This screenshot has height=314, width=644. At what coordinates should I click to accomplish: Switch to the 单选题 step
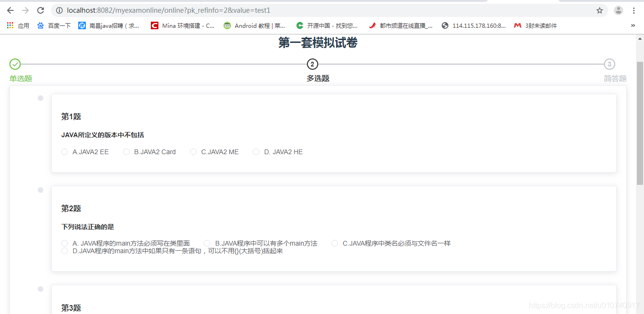click(21, 78)
